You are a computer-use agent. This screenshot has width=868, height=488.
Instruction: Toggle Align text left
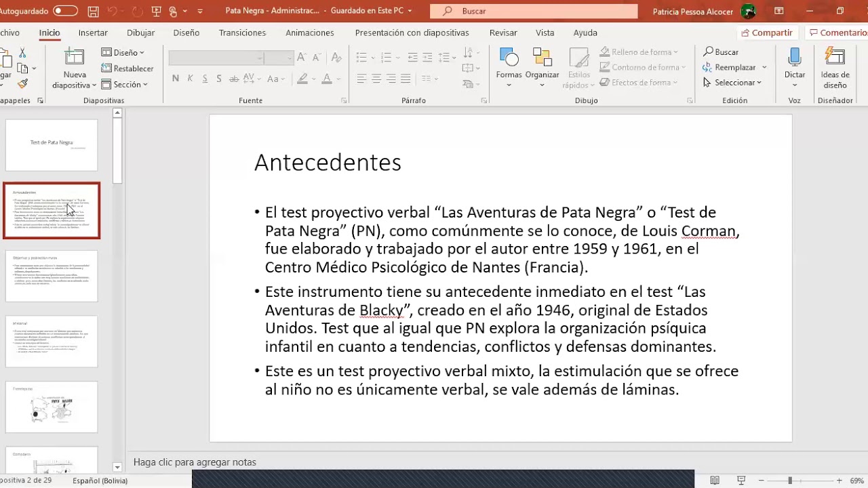pyautogui.click(x=361, y=79)
